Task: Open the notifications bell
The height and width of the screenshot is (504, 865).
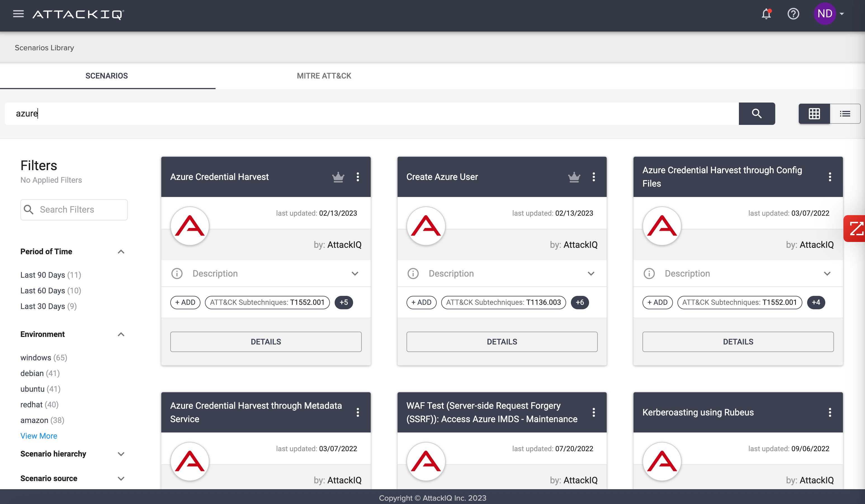Action: 766,14
